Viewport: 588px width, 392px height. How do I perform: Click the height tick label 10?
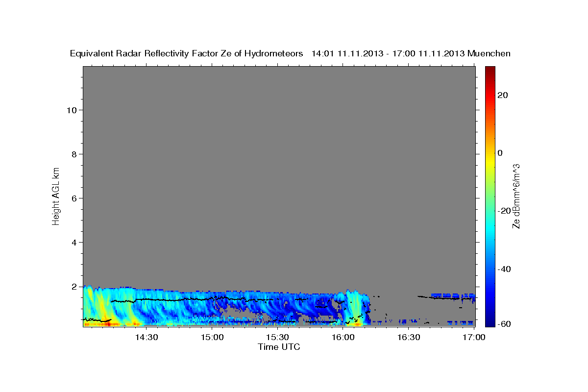73,110
